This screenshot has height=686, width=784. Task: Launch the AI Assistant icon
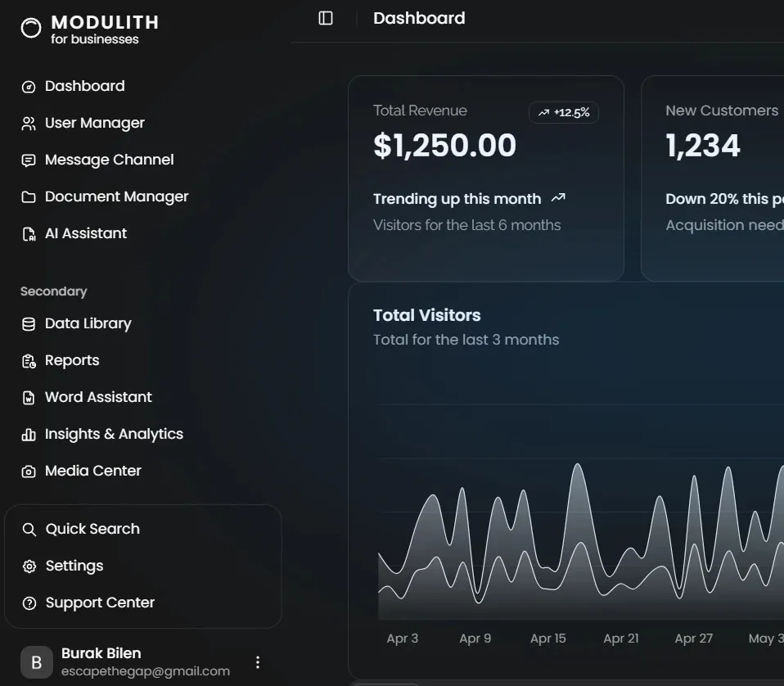[x=29, y=233]
